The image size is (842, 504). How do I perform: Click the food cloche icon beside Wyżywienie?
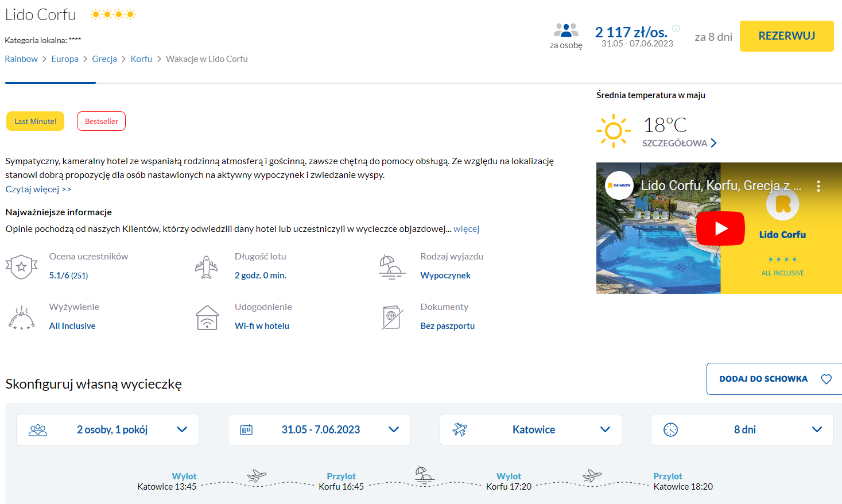point(21,317)
